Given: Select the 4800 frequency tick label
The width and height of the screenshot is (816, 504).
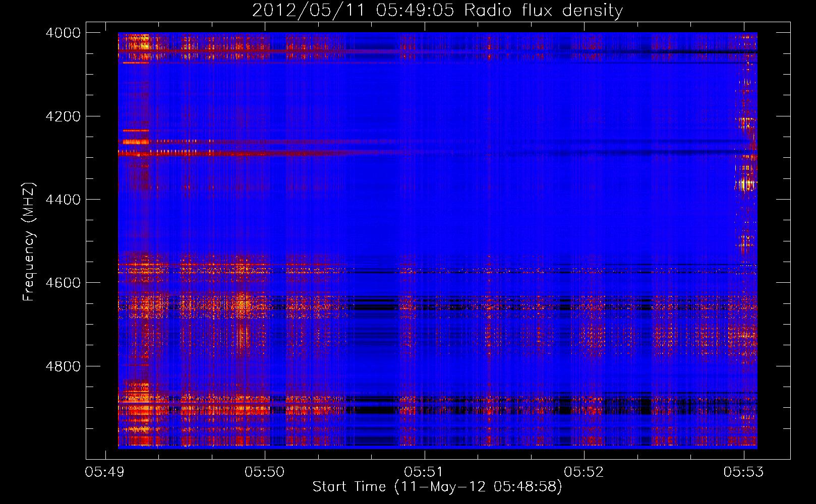Looking at the screenshot, I should point(63,366).
